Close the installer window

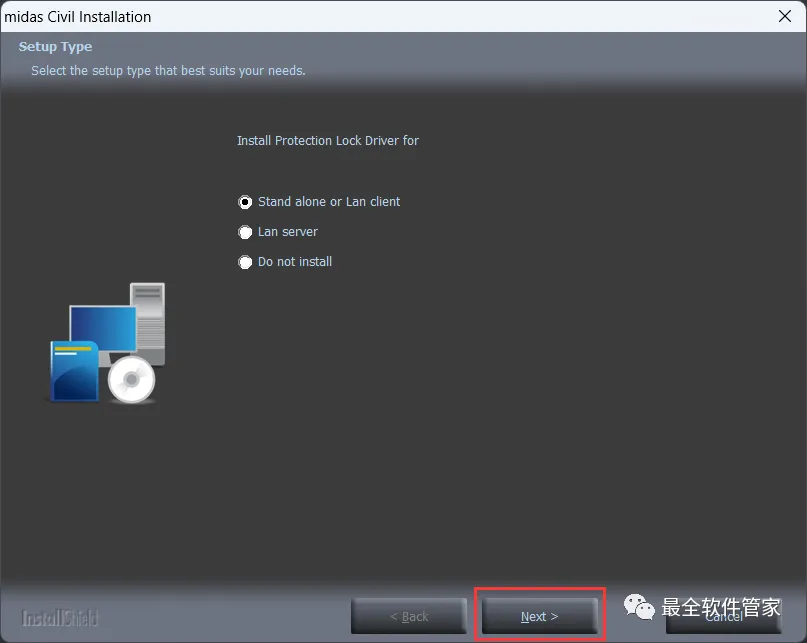[x=785, y=16]
